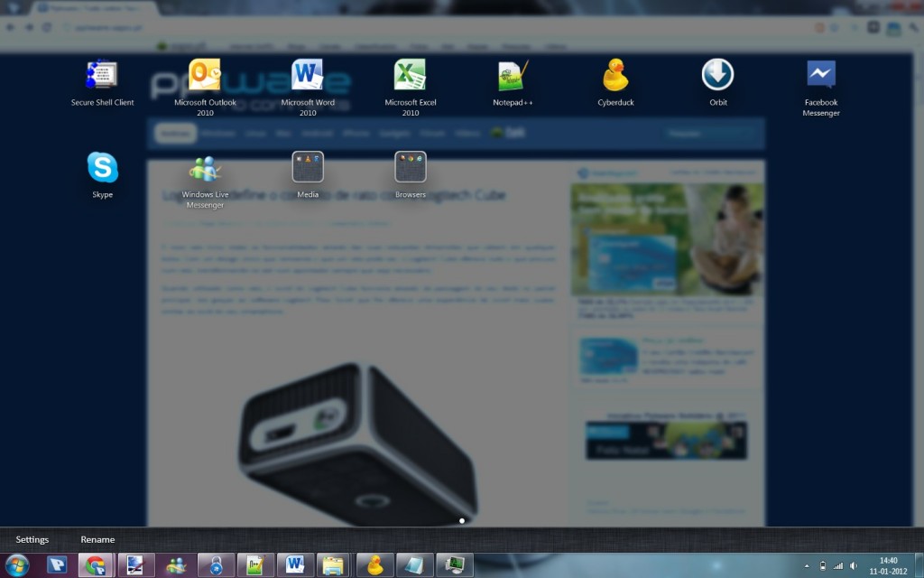The height and width of the screenshot is (578, 924).
Task: Click the blue padlock taskbar icon
Action: [216, 565]
